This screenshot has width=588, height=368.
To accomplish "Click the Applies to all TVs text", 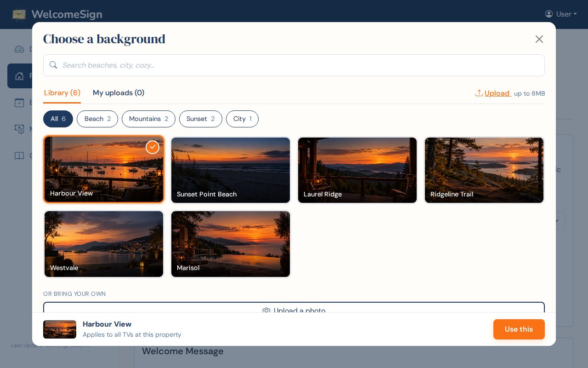I will 132,334.
